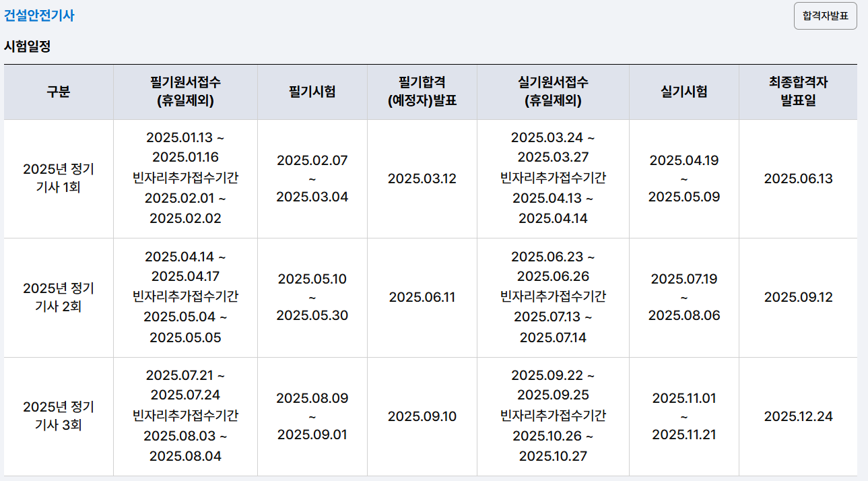Click the 2회 실기시험 기간 2025.07.19~2025.08.06 cell

[x=683, y=296]
